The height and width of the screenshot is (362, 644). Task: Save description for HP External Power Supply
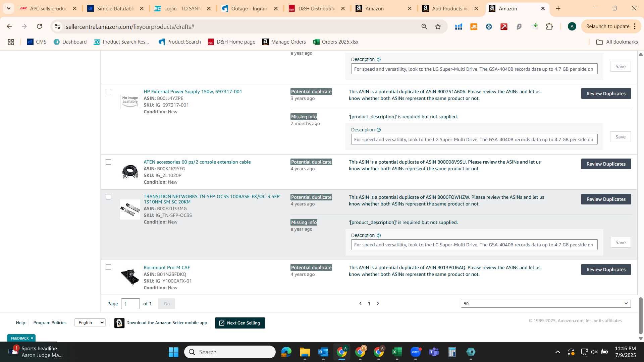pyautogui.click(x=620, y=137)
